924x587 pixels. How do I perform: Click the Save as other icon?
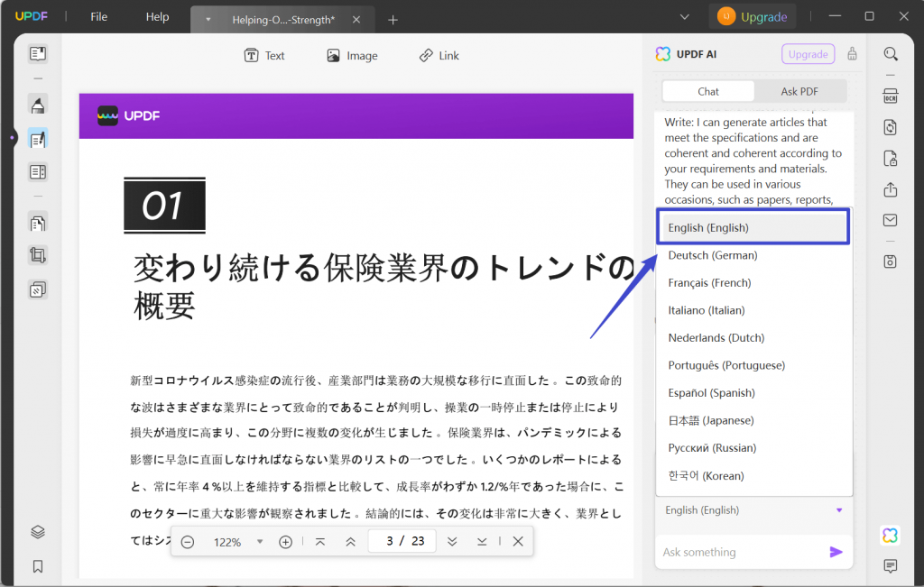point(891,261)
